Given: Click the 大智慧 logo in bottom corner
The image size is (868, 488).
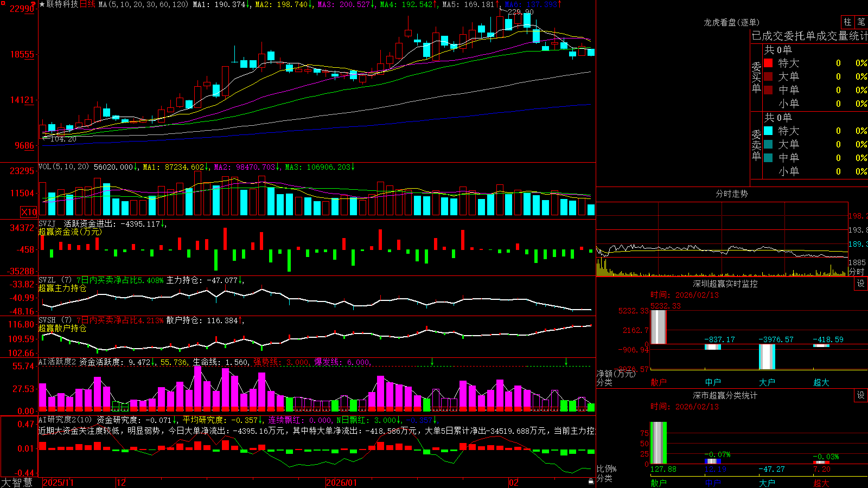Looking at the screenshot, I should pyautogui.click(x=17, y=483).
